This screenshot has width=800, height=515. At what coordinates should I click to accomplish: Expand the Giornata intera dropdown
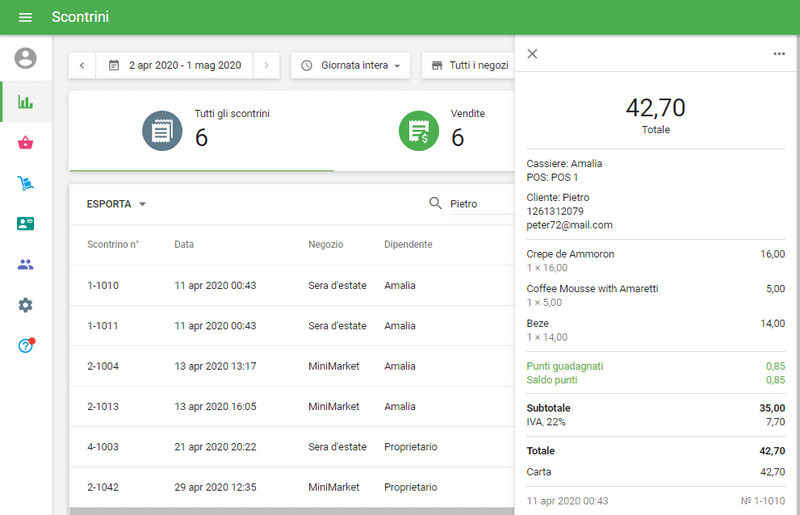(x=351, y=66)
